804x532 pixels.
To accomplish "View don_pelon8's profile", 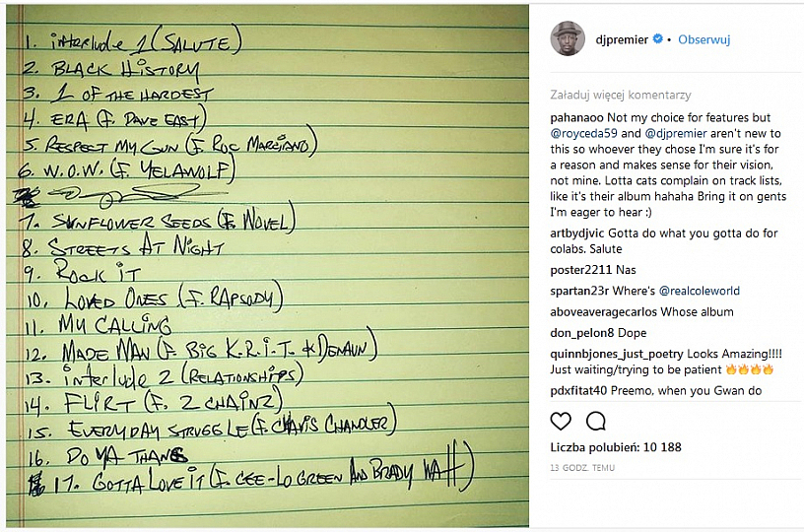I will 582,333.
